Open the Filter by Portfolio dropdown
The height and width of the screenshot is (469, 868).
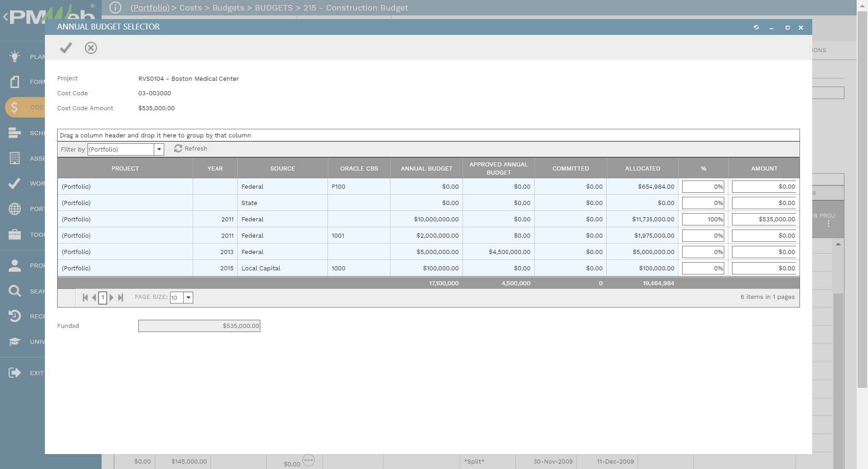click(x=159, y=149)
